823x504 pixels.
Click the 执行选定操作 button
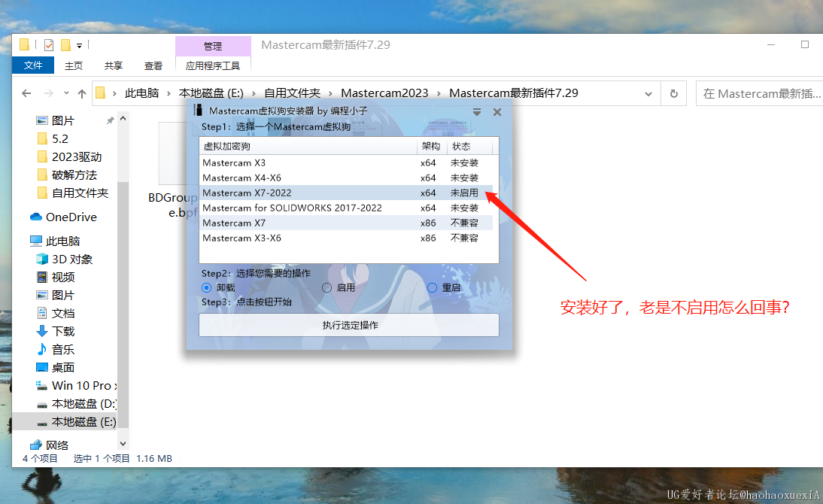tap(349, 325)
